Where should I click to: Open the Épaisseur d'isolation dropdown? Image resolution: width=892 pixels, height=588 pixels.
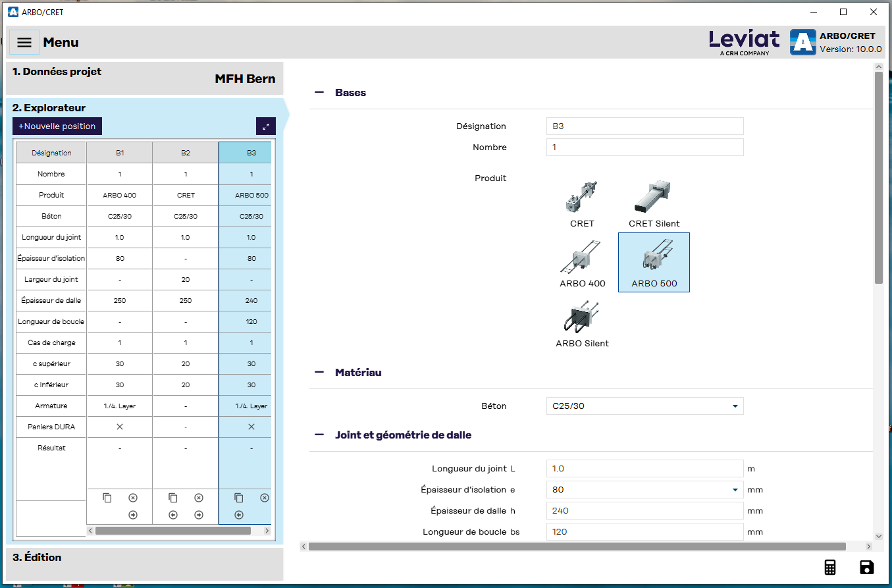(x=645, y=490)
